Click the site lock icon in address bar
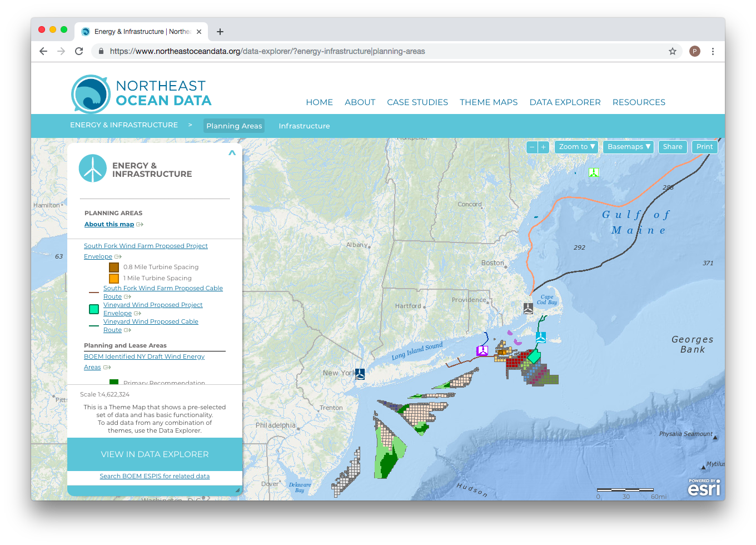This screenshot has width=756, height=545. coord(101,51)
